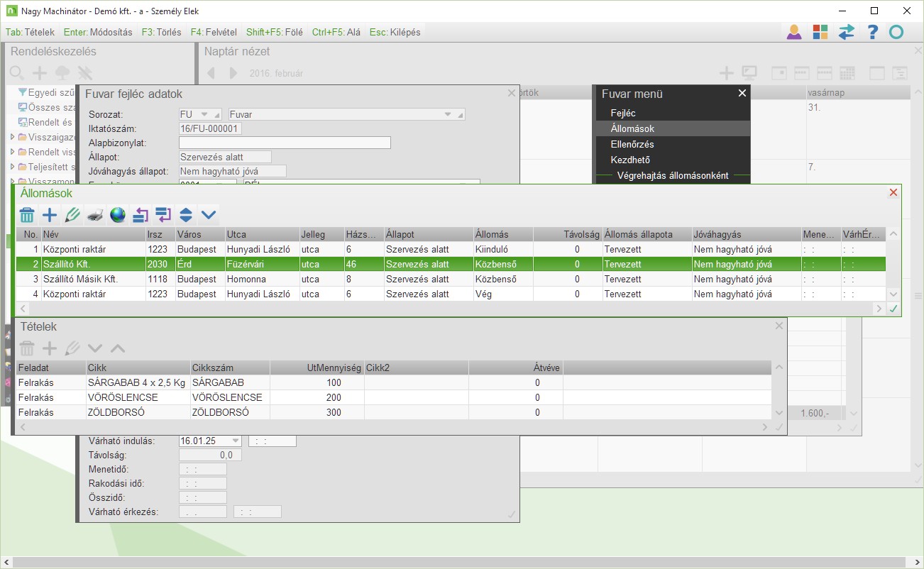Click the Alapbizonylat input field
924x569 pixels.
point(285,143)
